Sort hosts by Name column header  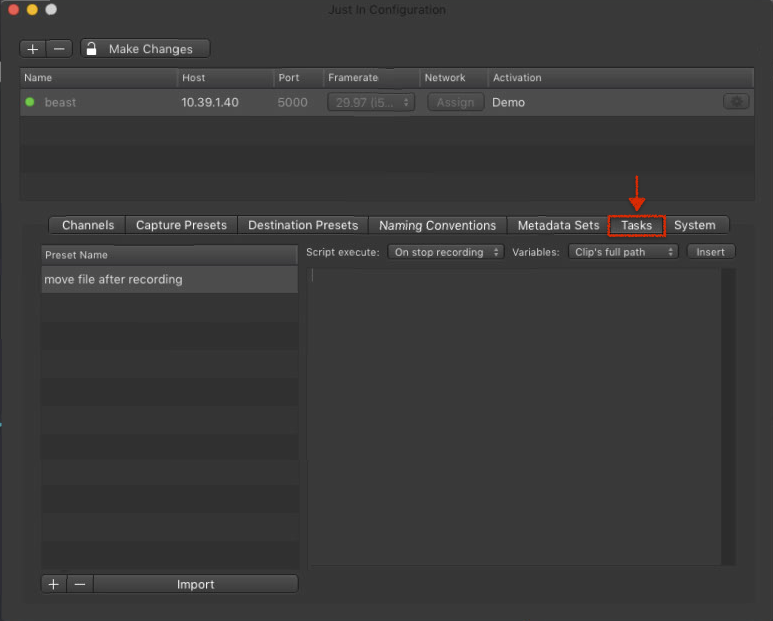[x=99, y=78]
